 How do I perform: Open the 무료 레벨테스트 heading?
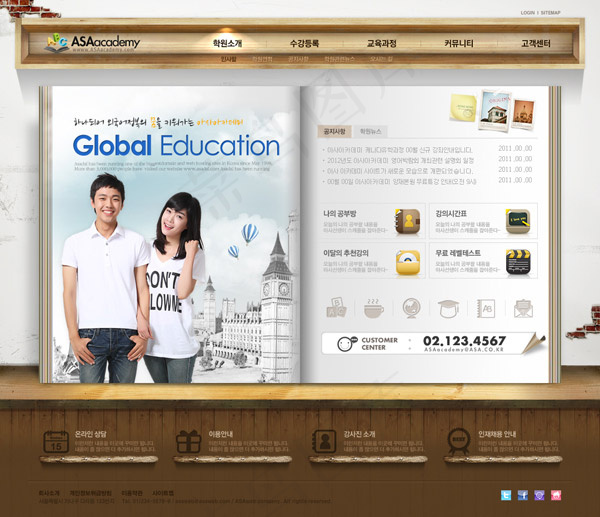click(x=458, y=253)
